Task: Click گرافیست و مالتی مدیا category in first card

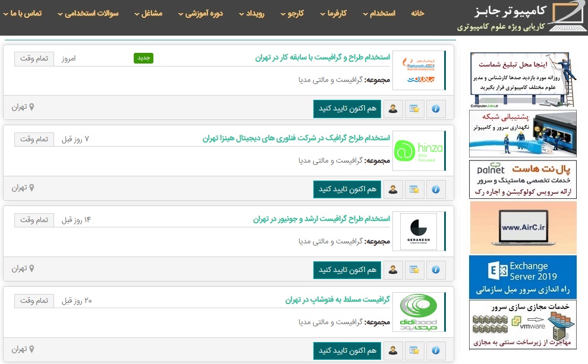Action: point(331,80)
